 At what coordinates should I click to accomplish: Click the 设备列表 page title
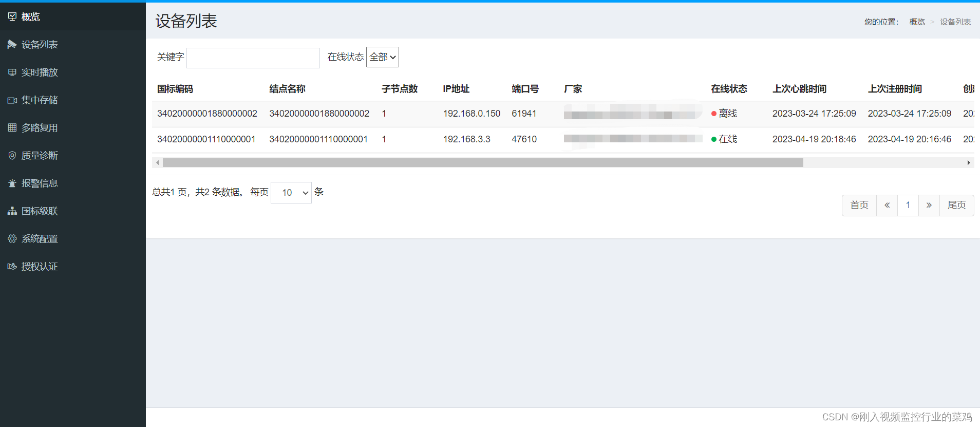click(186, 21)
